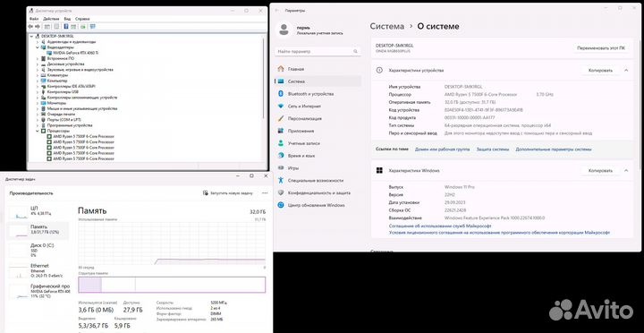Open Специальные возможности in Settings sidebar

[316, 181]
